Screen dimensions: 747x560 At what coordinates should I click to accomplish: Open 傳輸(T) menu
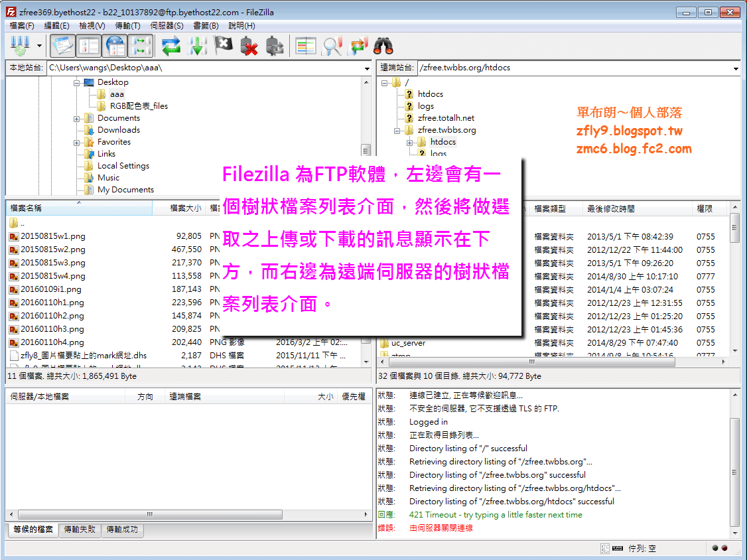tap(127, 26)
